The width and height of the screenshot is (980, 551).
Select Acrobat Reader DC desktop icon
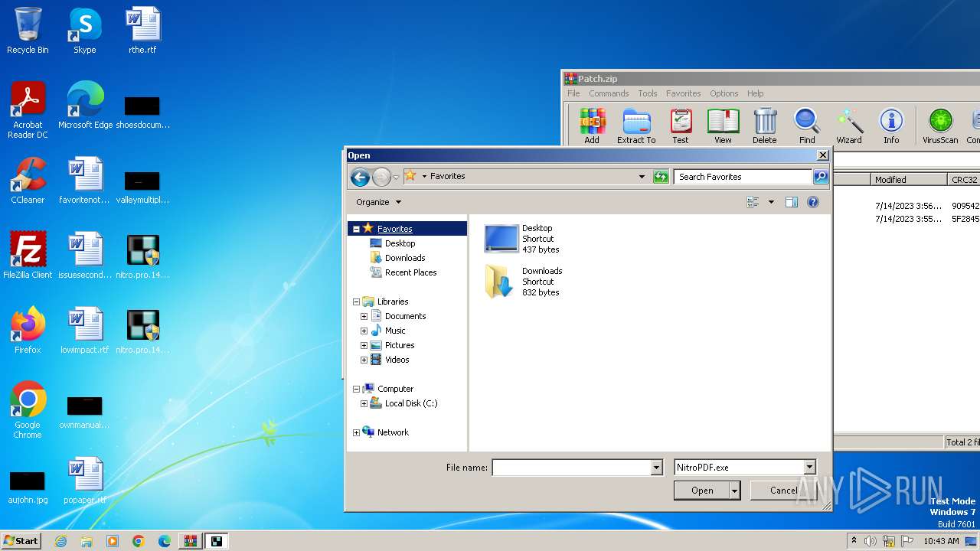tap(28, 110)
